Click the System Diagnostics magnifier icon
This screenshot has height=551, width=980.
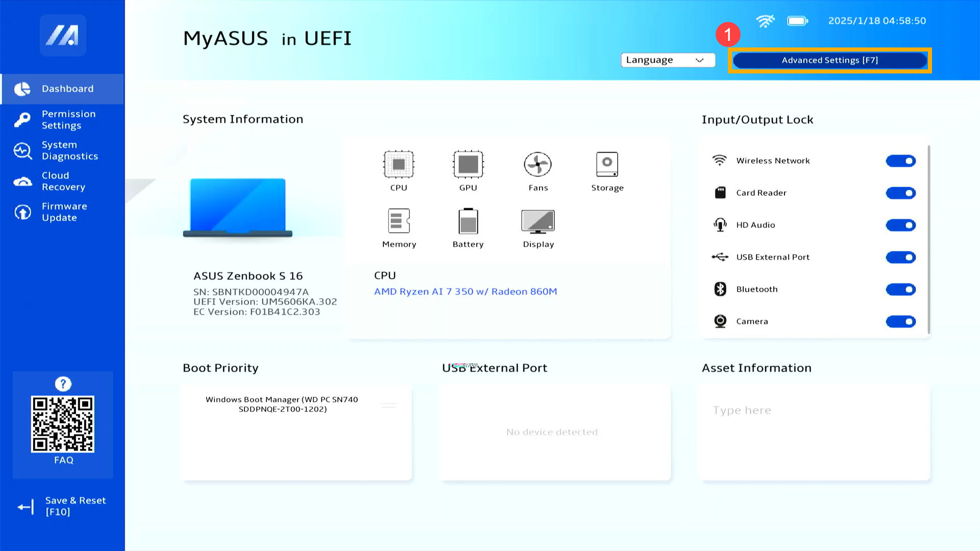coord(22,151)
